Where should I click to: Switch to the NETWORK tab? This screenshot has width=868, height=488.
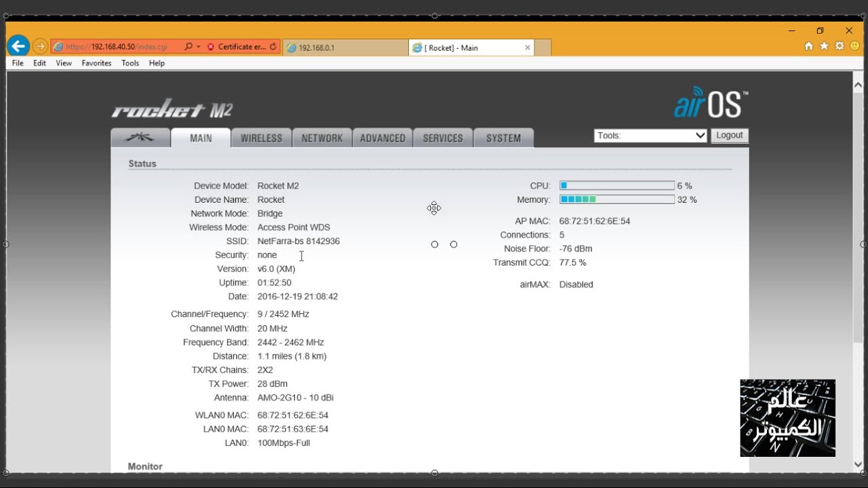[x=322, y=138]
